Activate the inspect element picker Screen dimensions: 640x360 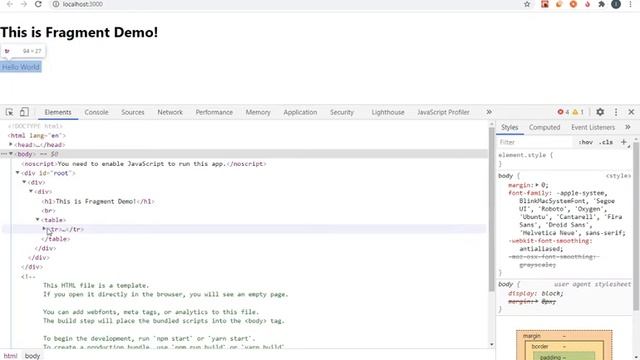click(9, 112)
